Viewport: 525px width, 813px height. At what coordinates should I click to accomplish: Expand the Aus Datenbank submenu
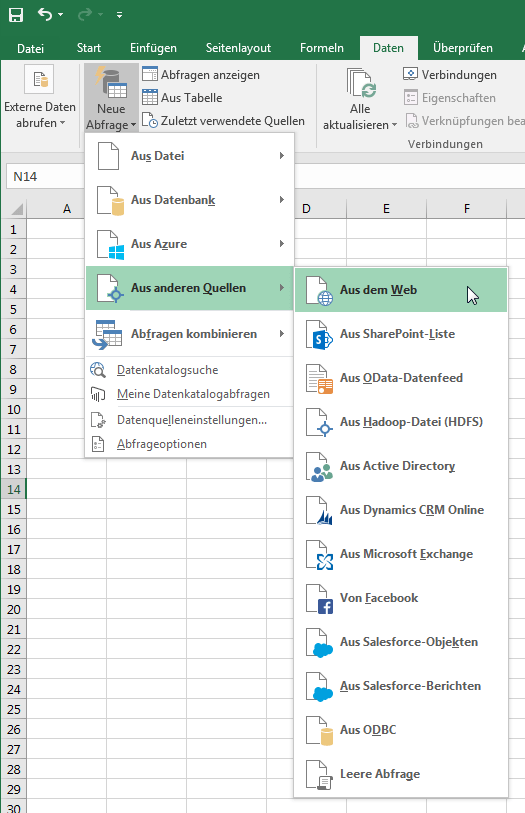point(190,200)
